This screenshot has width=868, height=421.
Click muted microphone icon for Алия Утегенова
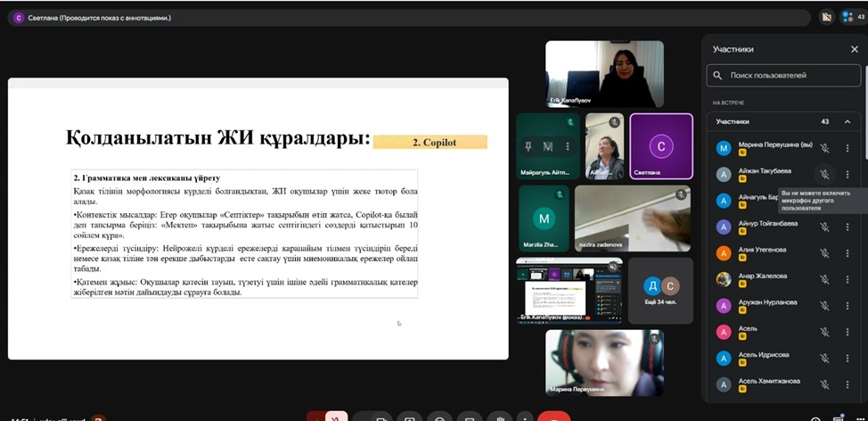coord(825,252)
